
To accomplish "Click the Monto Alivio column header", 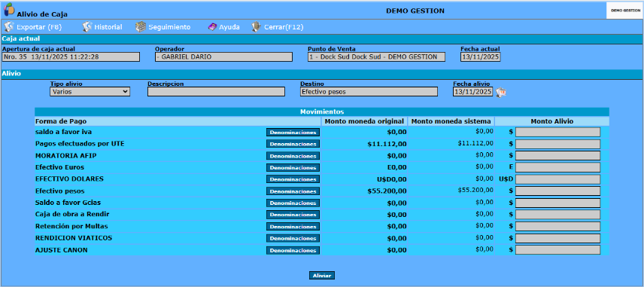I will tap(552, 121).
